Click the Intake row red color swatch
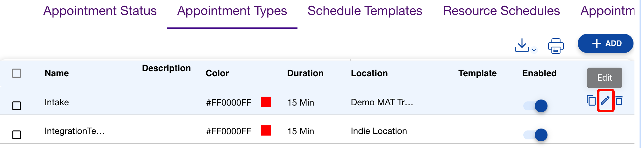Viewport: 644px width, 148px height. pyautogui.click(x=266, y=102)
